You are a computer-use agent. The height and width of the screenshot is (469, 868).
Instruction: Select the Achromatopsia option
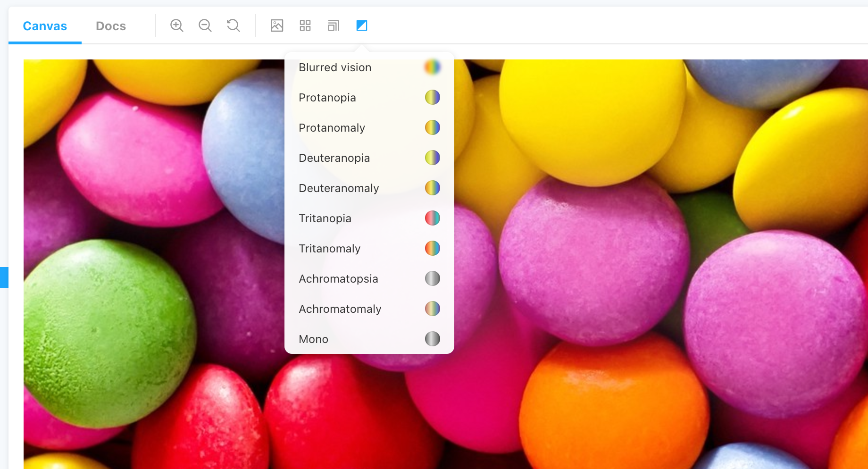pyautogui.click(x=369, y=279)
